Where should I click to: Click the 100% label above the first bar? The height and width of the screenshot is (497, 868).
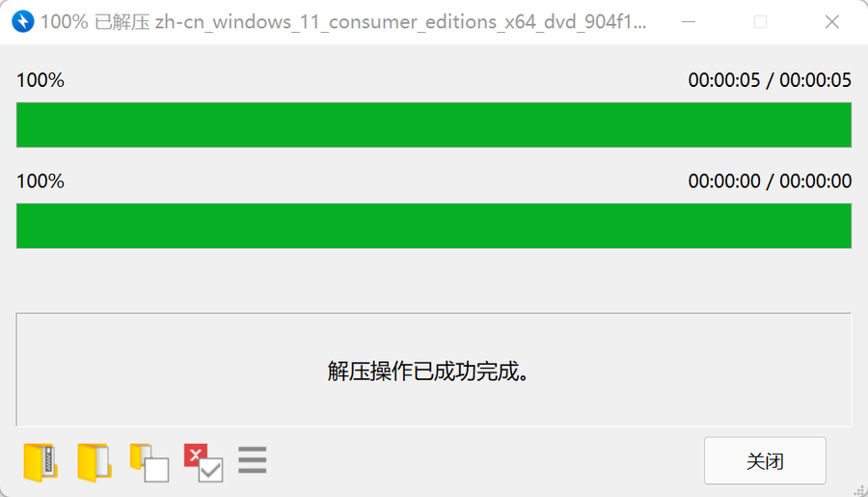[41, 80]
